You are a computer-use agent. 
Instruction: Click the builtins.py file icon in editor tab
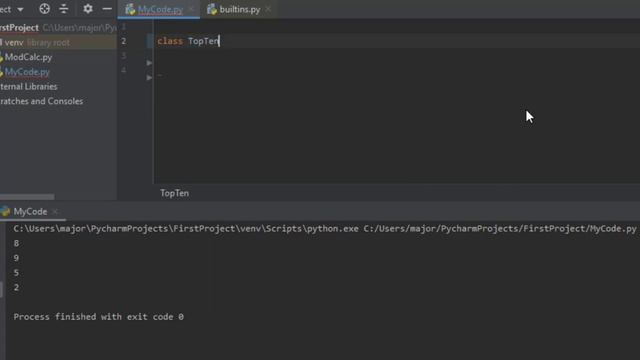coord(211,9)
